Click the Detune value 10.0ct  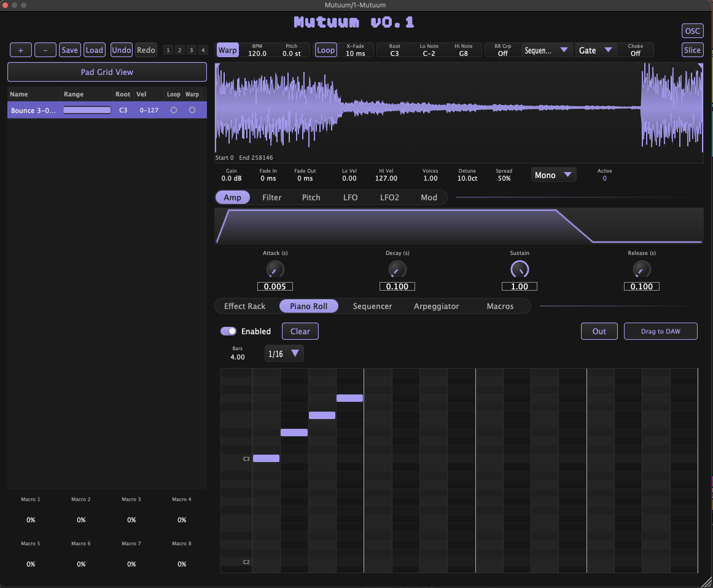[467, 178]
